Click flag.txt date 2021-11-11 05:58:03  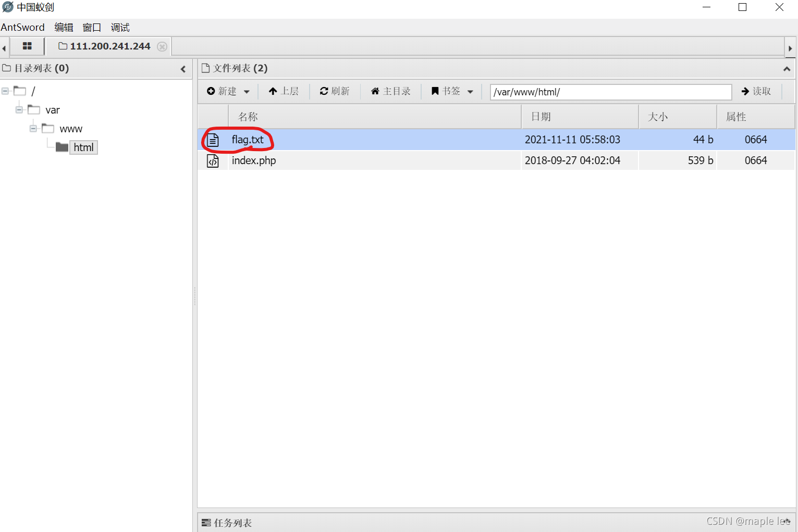pos(572,140)
